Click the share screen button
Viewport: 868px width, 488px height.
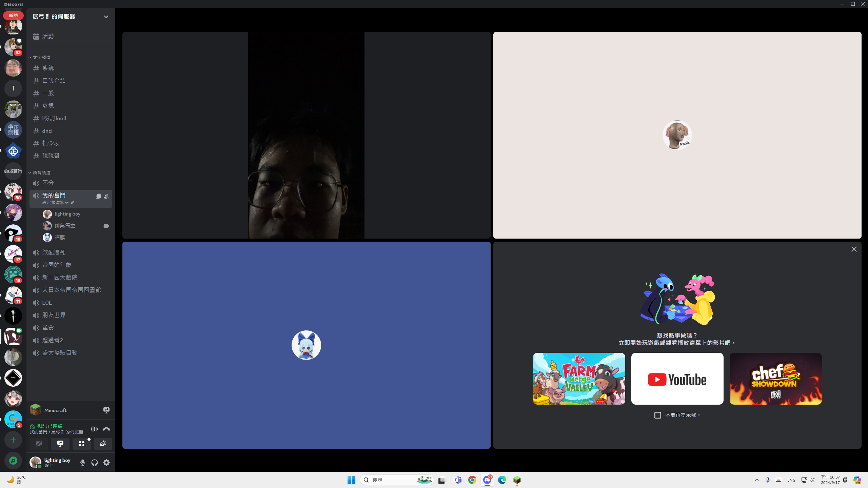pyautogui.click(x=60, y=444)
